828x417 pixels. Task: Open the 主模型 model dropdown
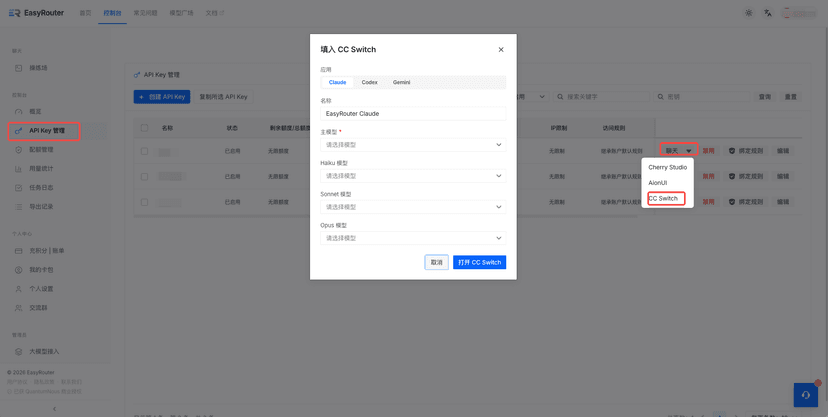pyautogui.click(x=413, y=145)
